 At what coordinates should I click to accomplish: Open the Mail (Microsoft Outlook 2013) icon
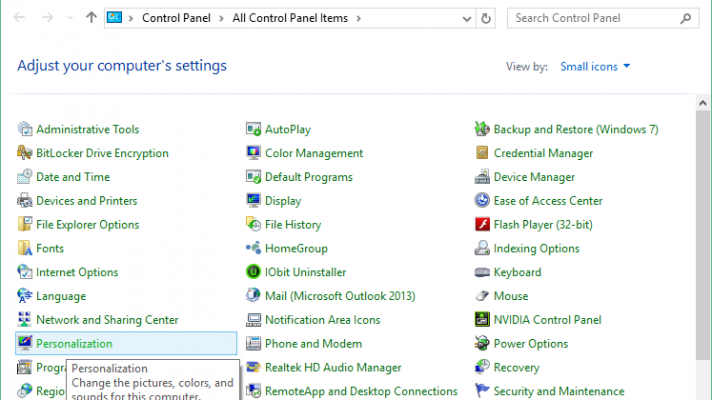[x=254, y=296]
